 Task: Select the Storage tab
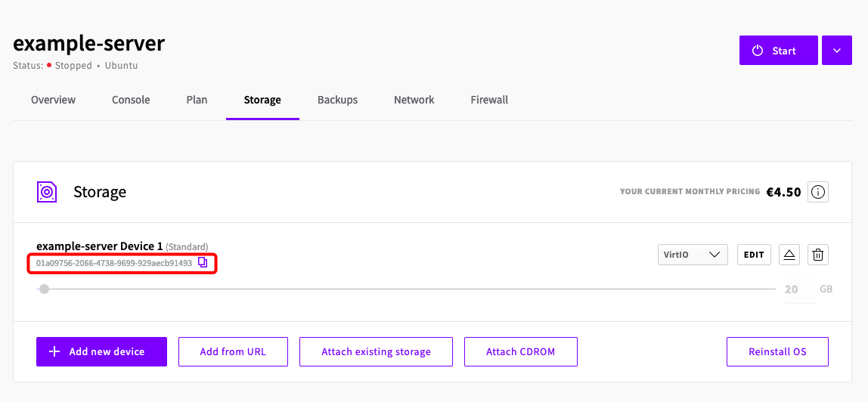[262, 100]
